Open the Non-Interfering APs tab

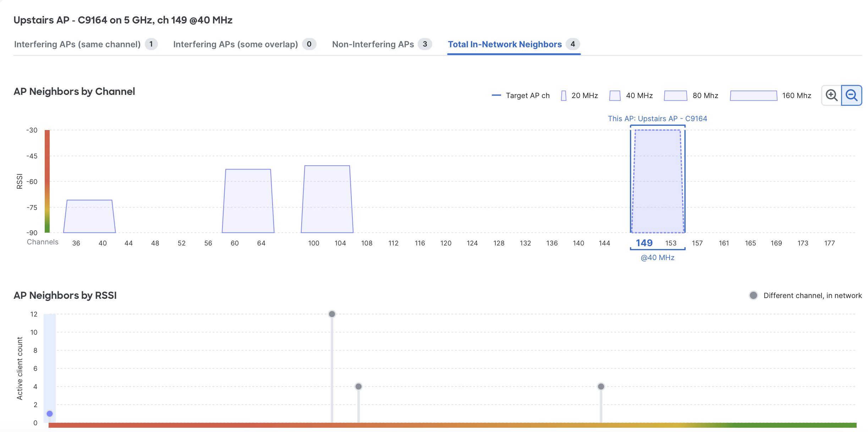pyautogui.click(x=373, y=44)
